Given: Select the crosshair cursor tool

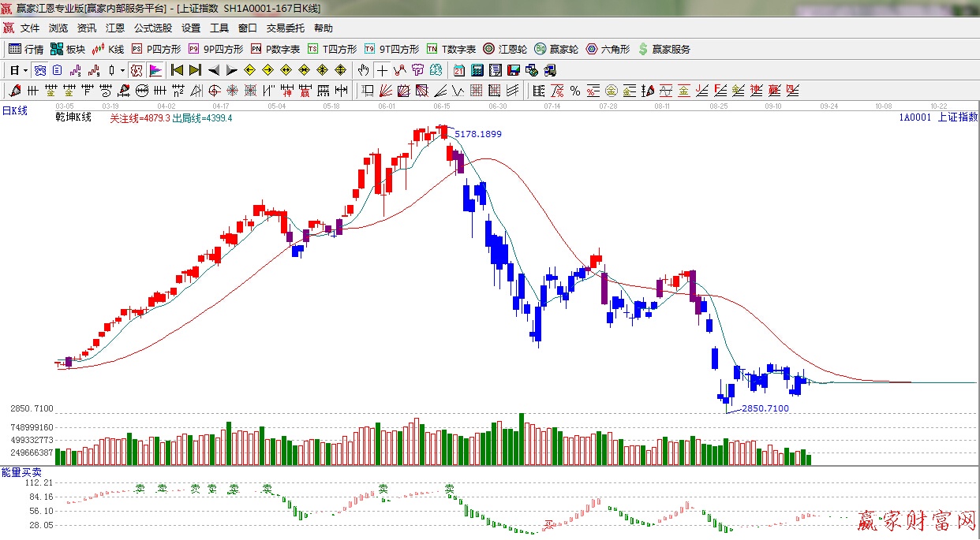Looking at the screenshot, I should tap(382, 70).
